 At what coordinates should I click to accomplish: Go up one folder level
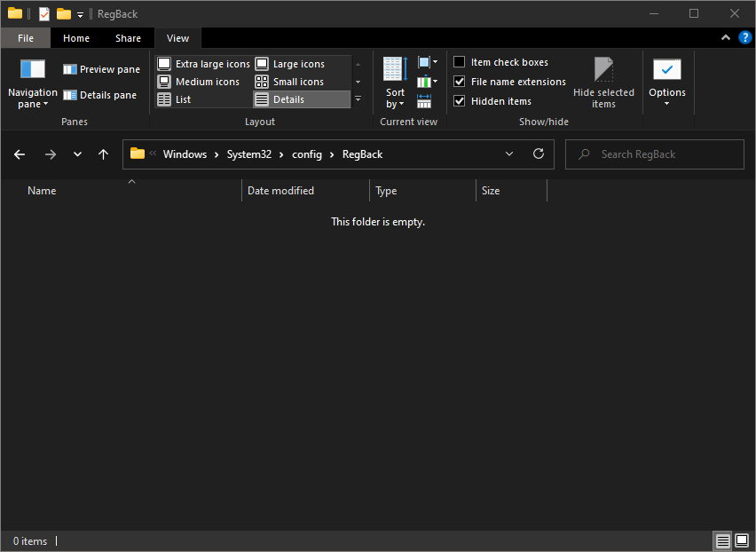[103, 154]
